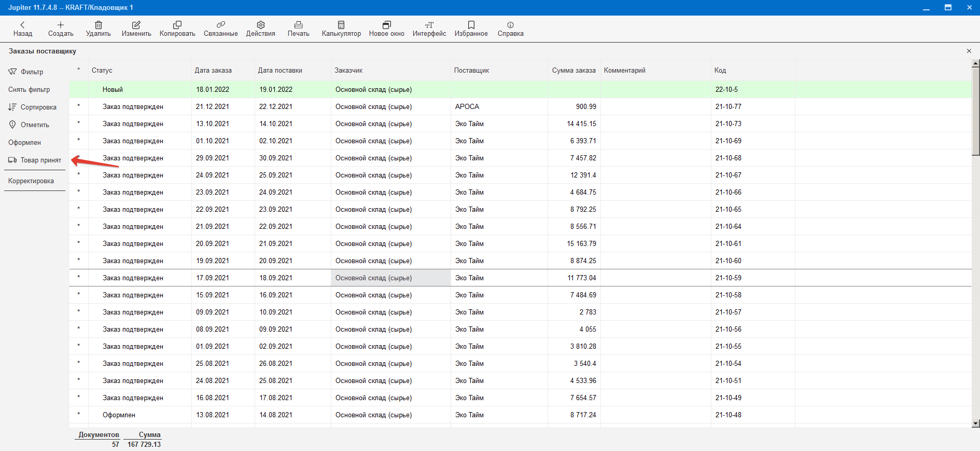This screenshot has height=451, width=980.
Task: Open Интерфейс settings icon
Action: 429,25
